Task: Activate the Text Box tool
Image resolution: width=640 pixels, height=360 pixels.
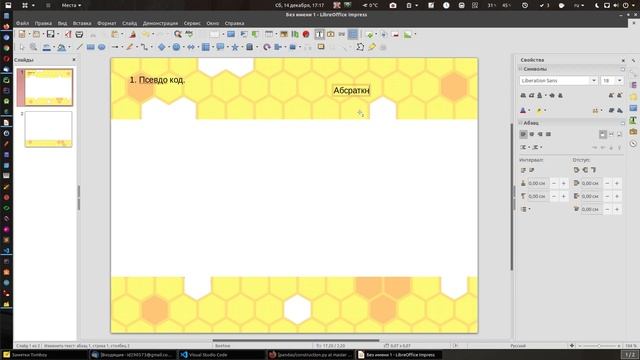Action: point(319,35)
